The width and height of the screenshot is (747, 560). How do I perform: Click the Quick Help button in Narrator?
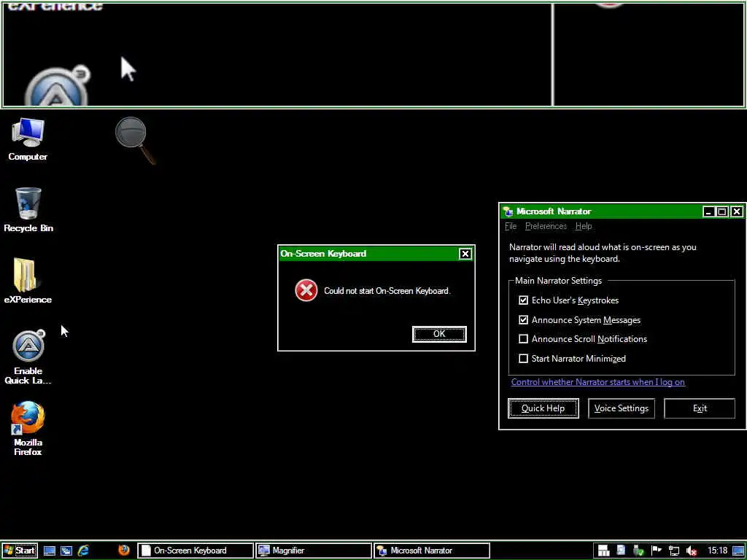coord(543,408)
